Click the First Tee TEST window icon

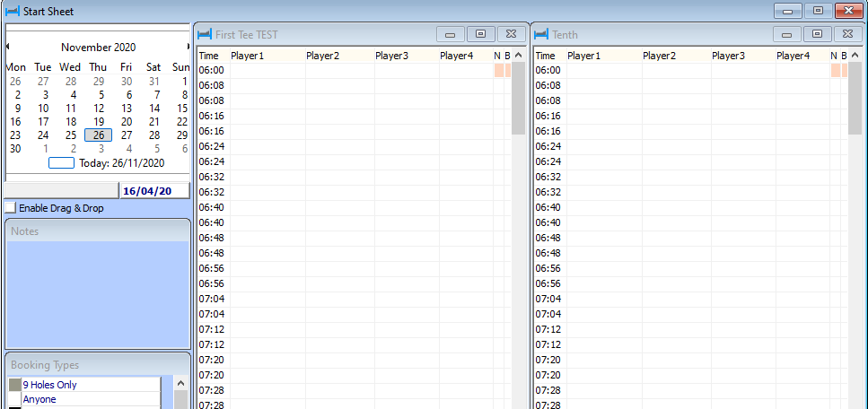point(205,34)
